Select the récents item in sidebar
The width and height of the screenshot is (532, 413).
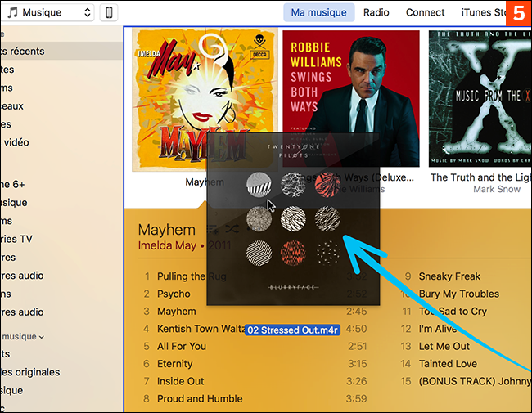point(23,51)
